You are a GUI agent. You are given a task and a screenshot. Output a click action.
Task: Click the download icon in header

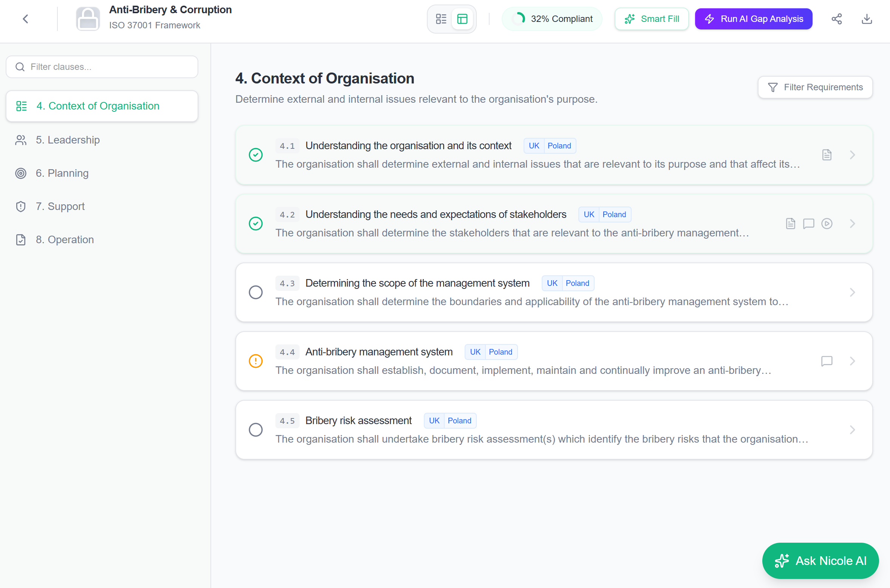tap(867, 19)
